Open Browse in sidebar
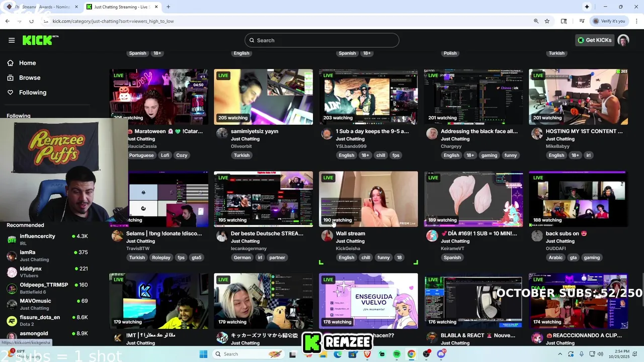The height and width of the screenshot is (362, 644). 30,77
